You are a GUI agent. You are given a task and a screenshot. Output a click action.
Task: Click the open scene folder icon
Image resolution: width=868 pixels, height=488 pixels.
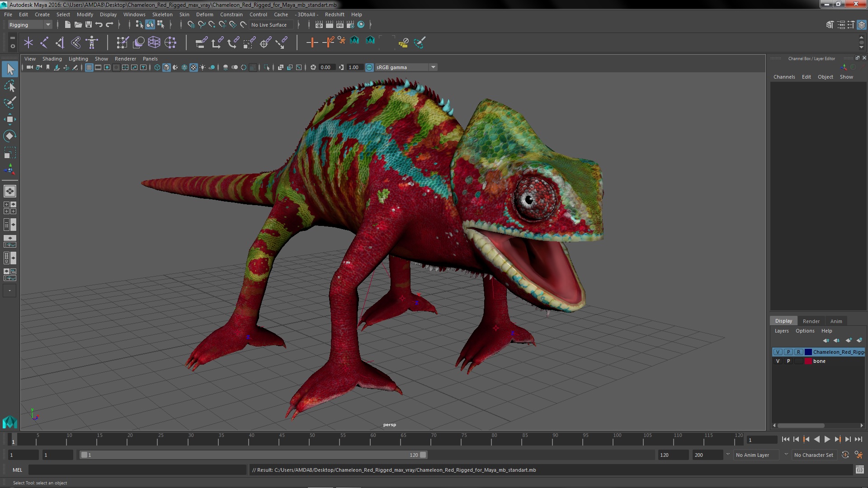tap(78, 24)
